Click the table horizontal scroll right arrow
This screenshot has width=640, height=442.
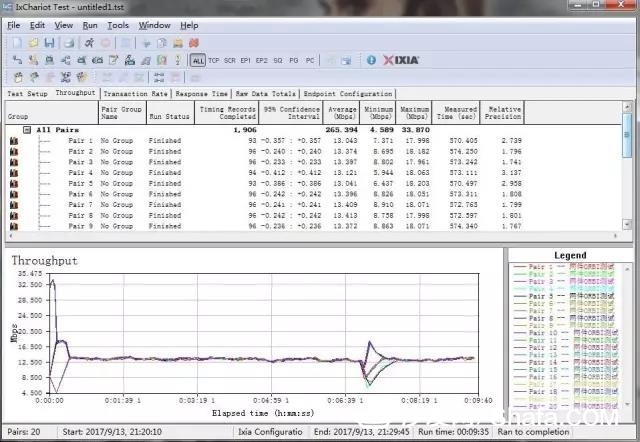(616, 235)
